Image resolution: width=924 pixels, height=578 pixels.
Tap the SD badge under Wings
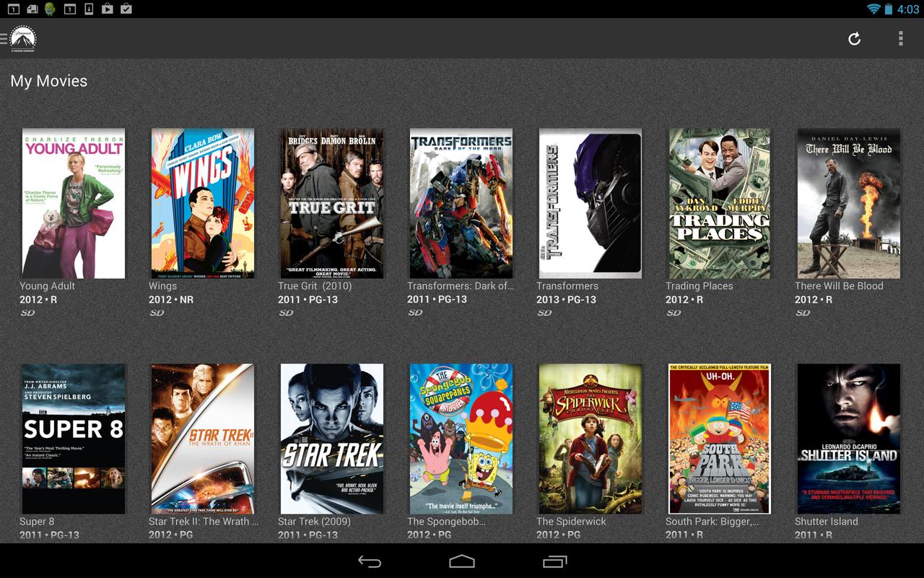tap(157, 313)
